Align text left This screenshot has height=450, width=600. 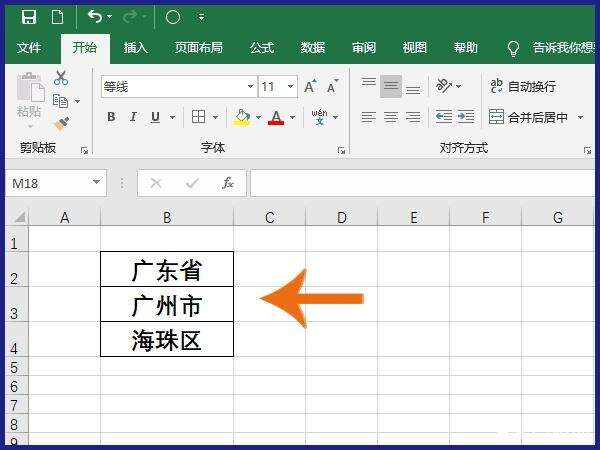point(369,117)
